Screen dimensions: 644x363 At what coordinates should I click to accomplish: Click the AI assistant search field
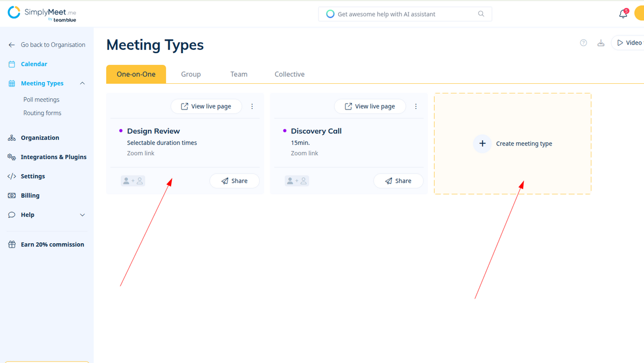coord(405,14)
